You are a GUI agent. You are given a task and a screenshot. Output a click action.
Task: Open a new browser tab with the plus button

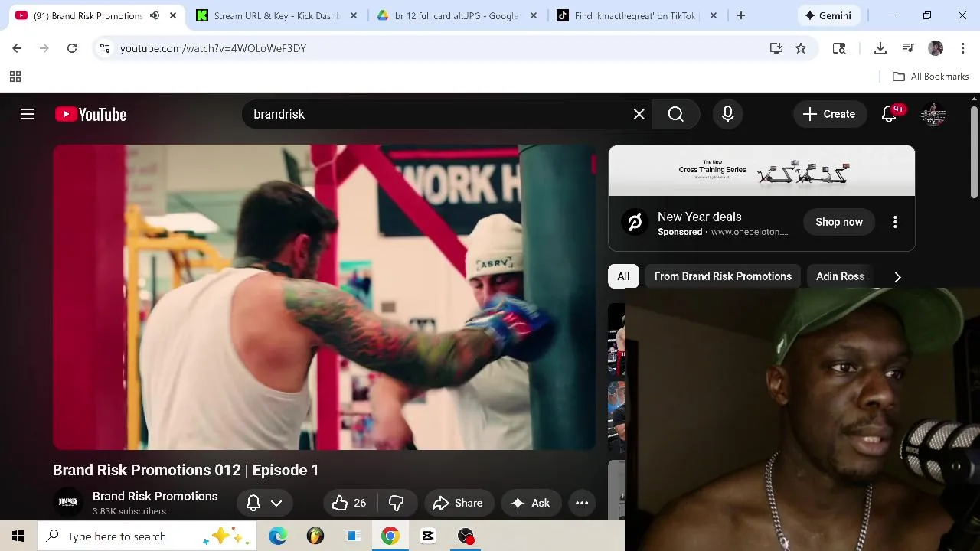[x=740, y=15]
